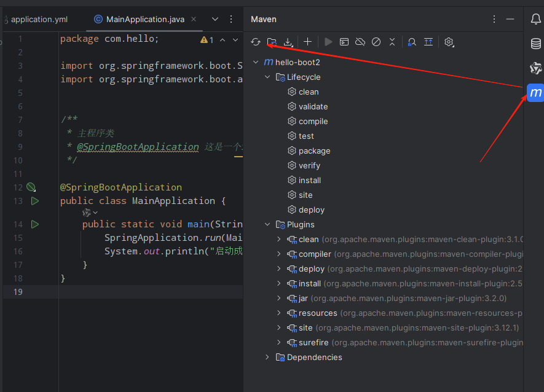Open Maven settings gear

[x=449, y=42]
